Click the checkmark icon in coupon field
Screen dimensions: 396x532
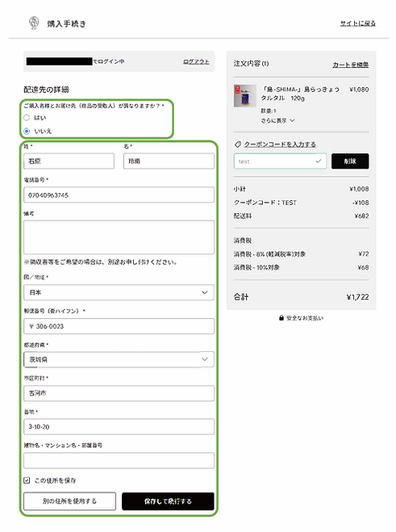click(319, 161)
